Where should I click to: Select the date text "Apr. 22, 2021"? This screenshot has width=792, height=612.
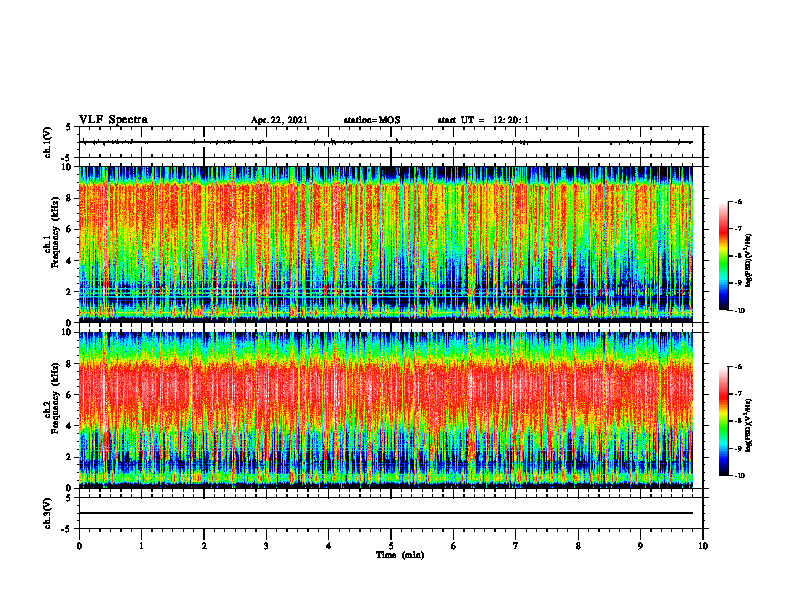(279, 120)
